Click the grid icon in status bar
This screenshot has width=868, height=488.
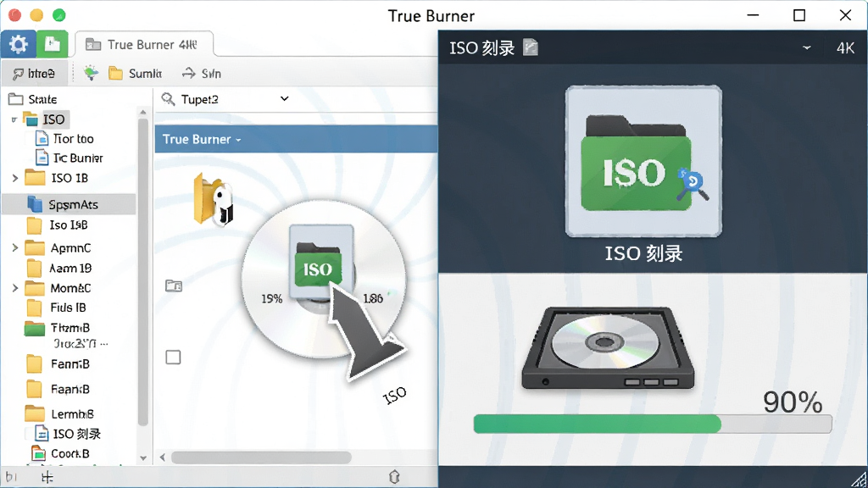coord(47,477)
